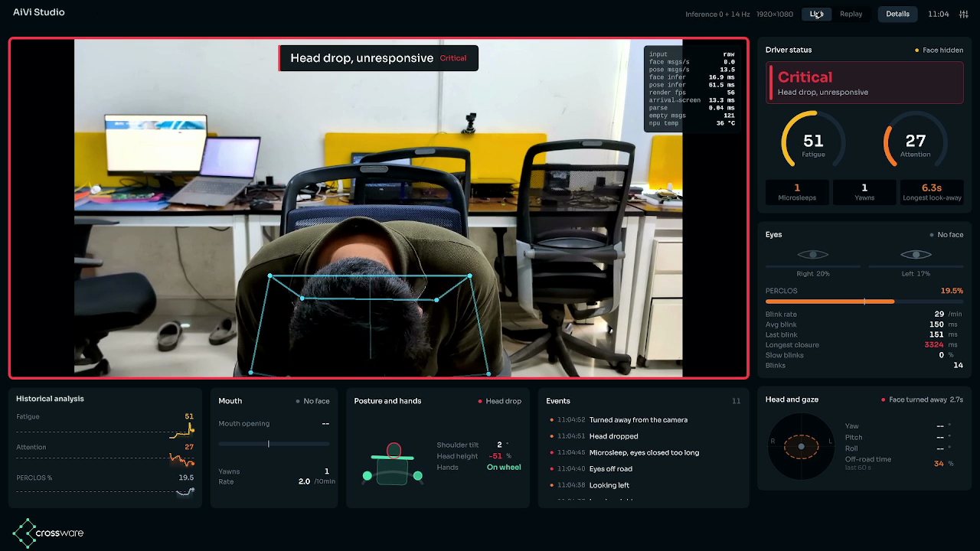
Task: Click the Head height -51 value
Action: (x=495, y=456)
